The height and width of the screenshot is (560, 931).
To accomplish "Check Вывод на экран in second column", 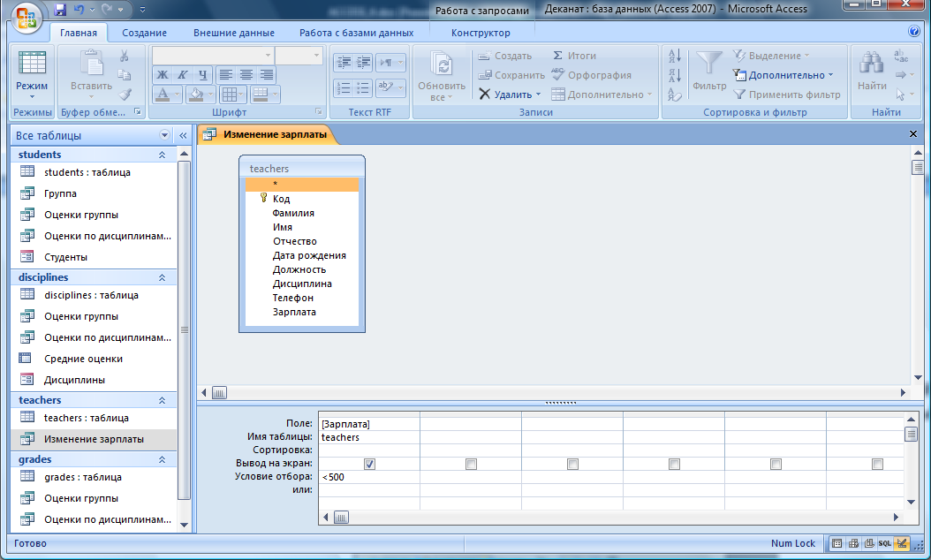I will [x=471, y=464].
